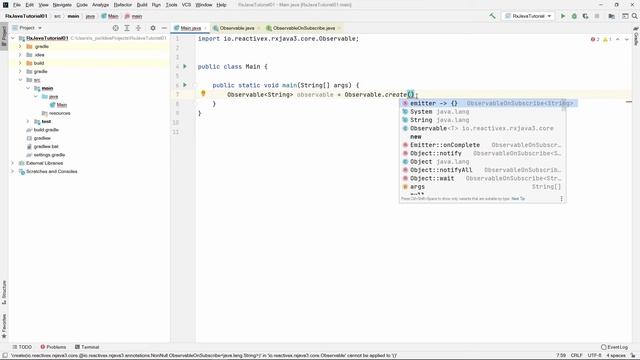The image size is (640, 360).
Task: Select settings.gradle file in project tree
Action: click(x=49, y=155)
